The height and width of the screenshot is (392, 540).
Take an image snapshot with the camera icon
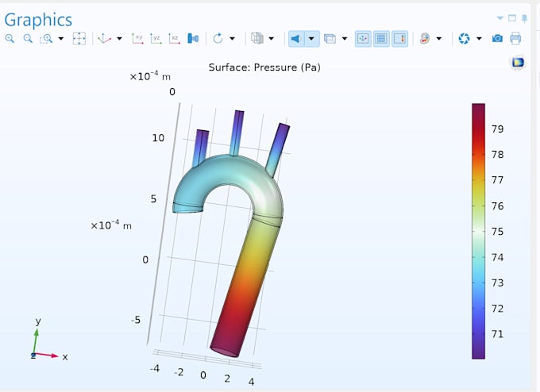(x=497, y=39)
